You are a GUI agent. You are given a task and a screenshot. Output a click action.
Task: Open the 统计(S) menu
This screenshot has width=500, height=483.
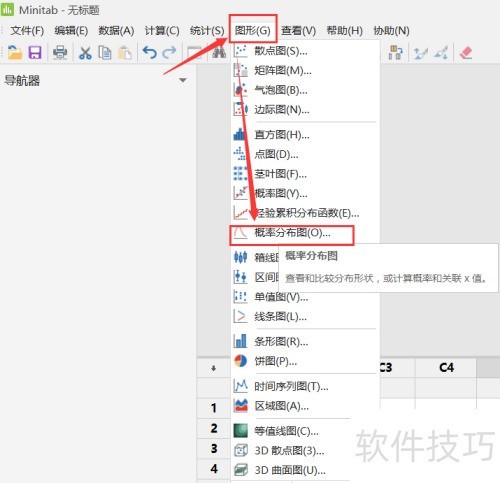pos(207,31)
